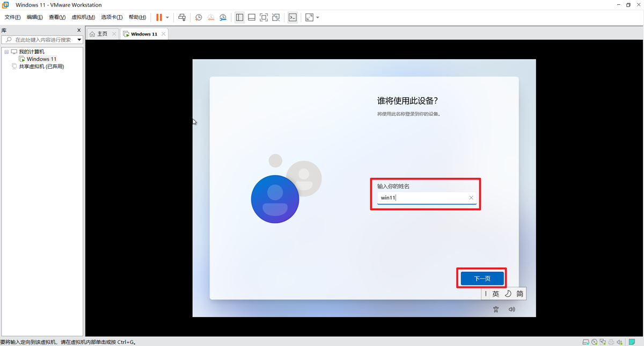Click the Unity mode toolbar icon
The image size is (644, 346).
tap(276, 17)
